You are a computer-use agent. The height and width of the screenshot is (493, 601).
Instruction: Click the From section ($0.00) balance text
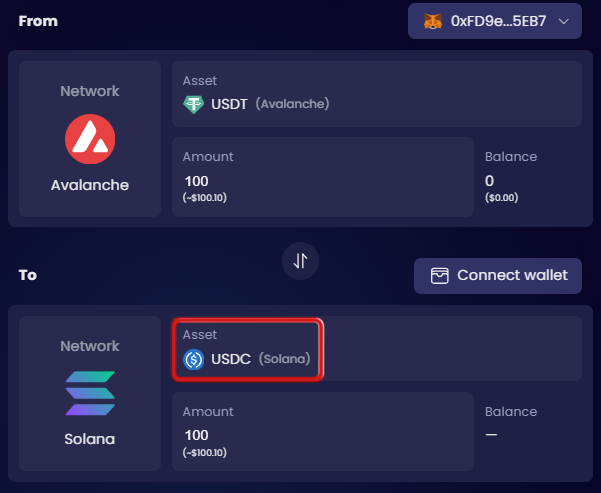point(501,197)
